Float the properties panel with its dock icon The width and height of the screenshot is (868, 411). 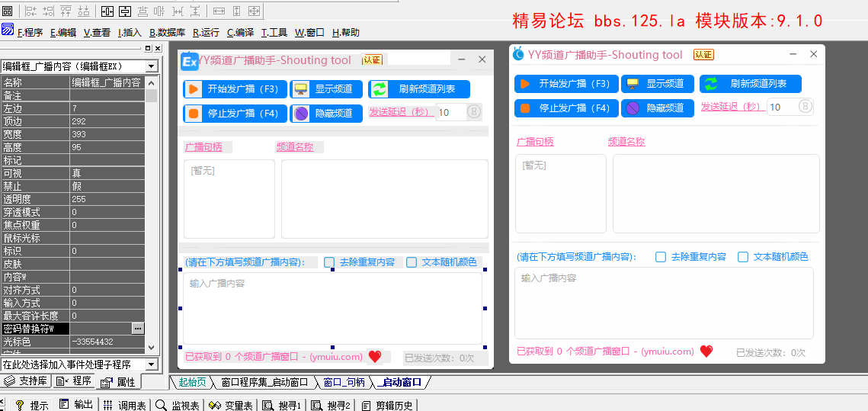(149, 48)
